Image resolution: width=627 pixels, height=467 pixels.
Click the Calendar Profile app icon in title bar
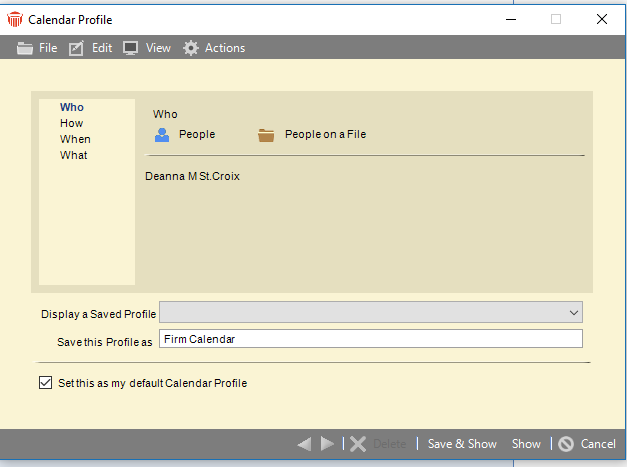(15, 19)
